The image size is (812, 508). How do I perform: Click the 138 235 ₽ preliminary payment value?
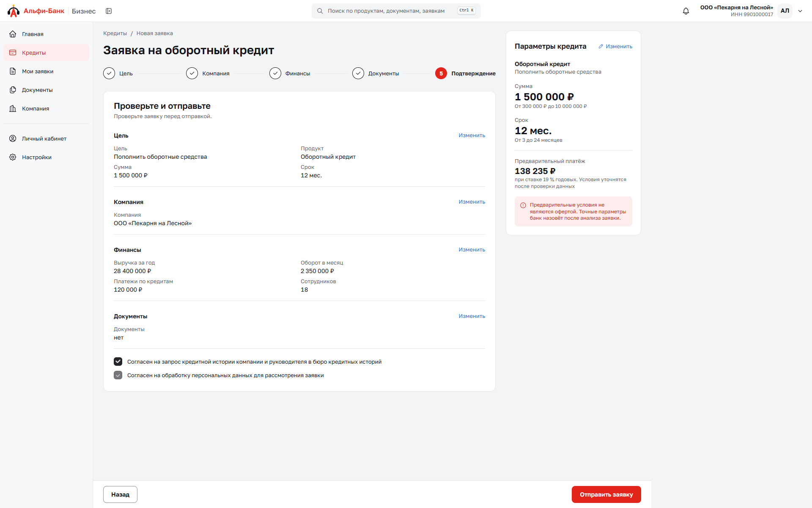[535, 171]
